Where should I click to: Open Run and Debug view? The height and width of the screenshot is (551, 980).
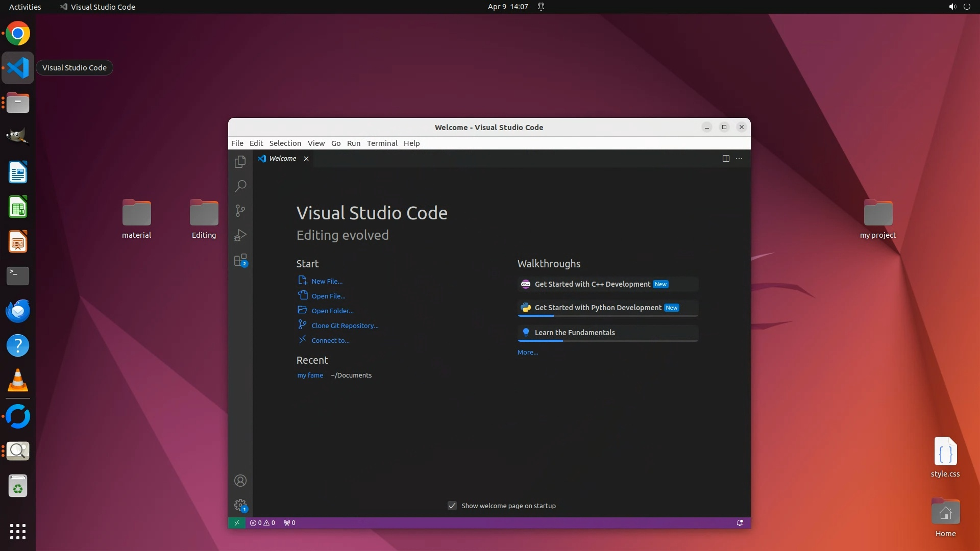coord(240,236)
